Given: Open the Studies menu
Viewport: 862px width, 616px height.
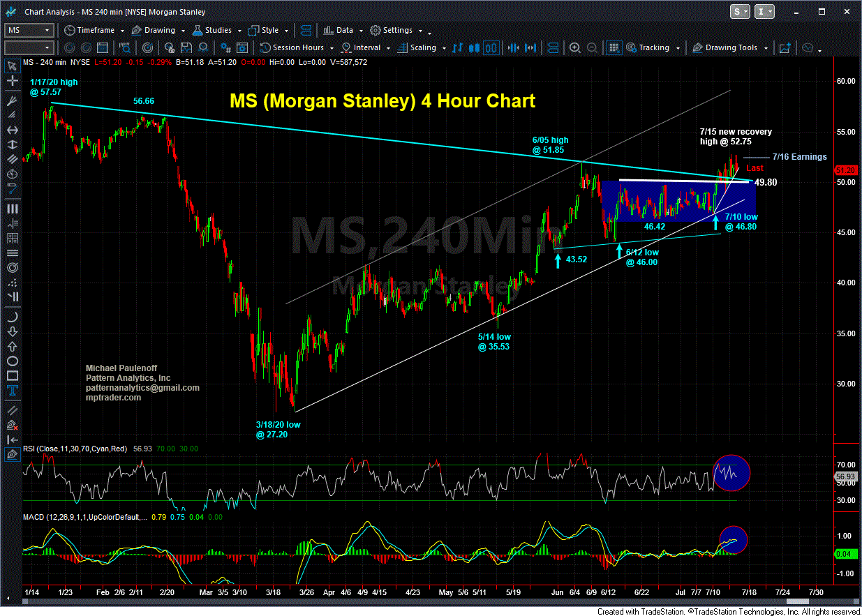Looking at the screenshot, I should point(211,30).
